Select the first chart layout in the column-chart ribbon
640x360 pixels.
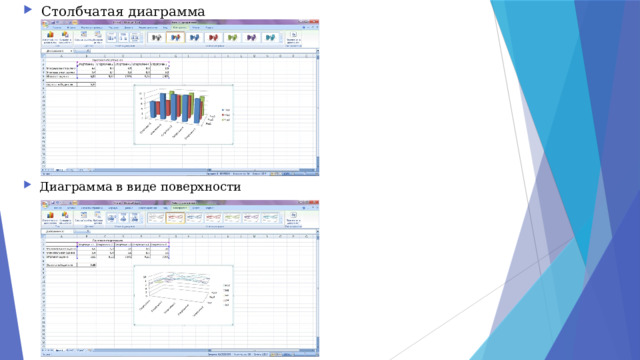[111, 38]
